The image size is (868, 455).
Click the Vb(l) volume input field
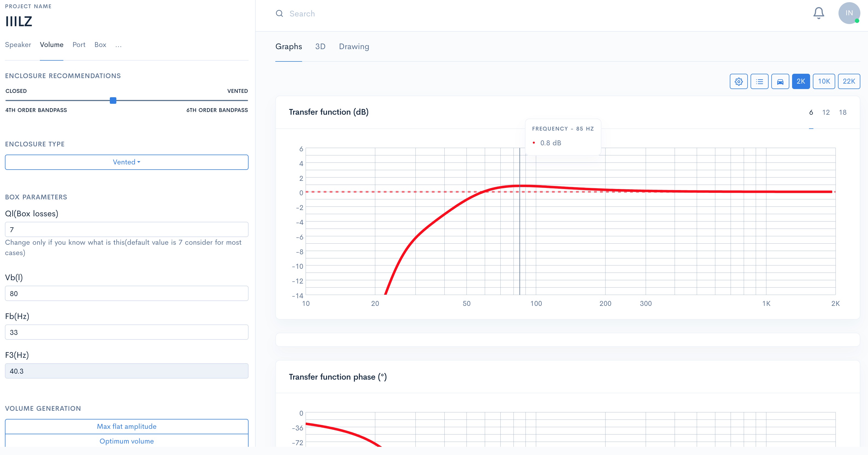pyautogui.click(x=127, y=294)
